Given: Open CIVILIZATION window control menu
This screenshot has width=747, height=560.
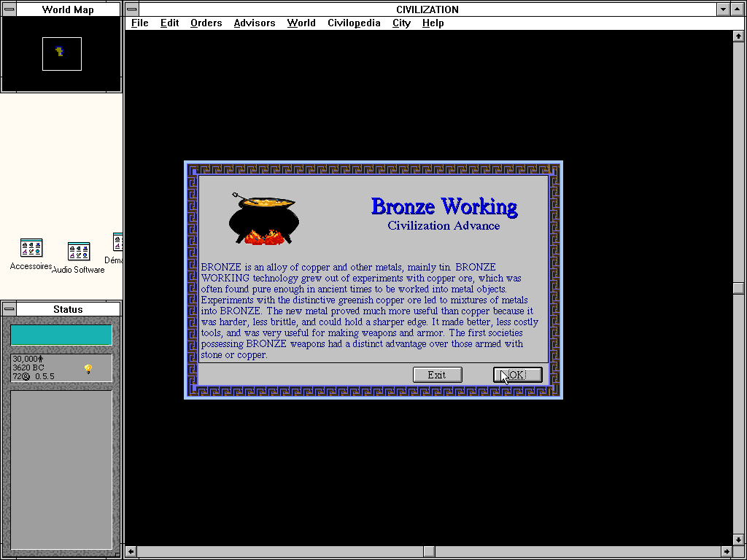Looking at the screenshot, I should pos(132,9).
